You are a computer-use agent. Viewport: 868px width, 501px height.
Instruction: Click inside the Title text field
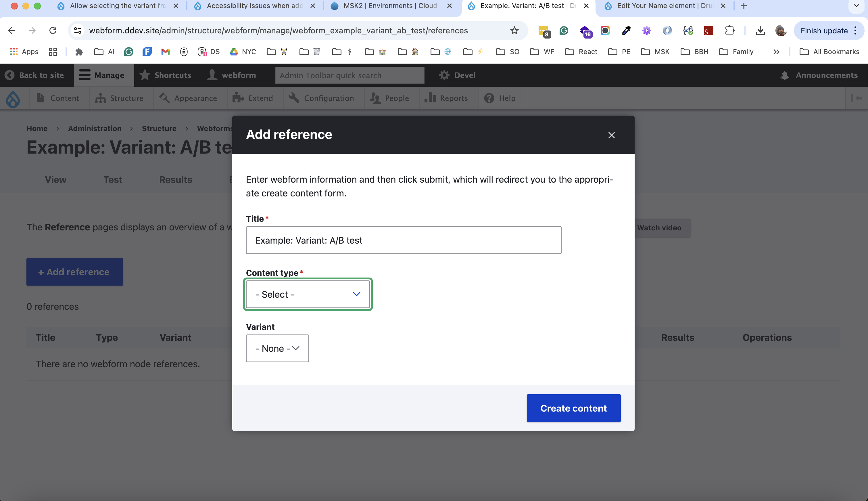404,240
